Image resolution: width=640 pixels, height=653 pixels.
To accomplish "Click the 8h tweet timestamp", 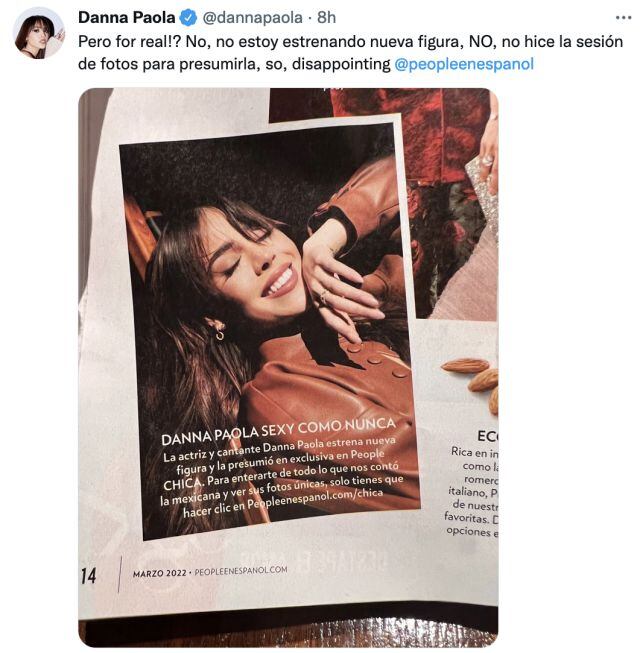I will (x=326, y=18).
